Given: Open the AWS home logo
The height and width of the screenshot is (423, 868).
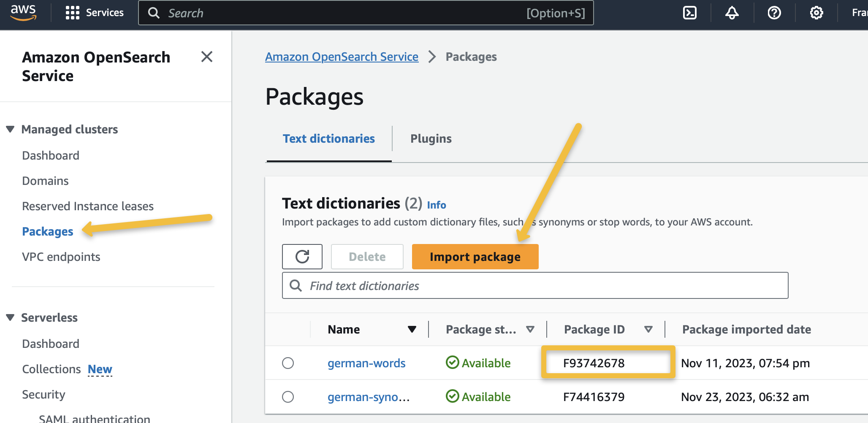Looking at the screenshot, I should [x=24, y=13].
